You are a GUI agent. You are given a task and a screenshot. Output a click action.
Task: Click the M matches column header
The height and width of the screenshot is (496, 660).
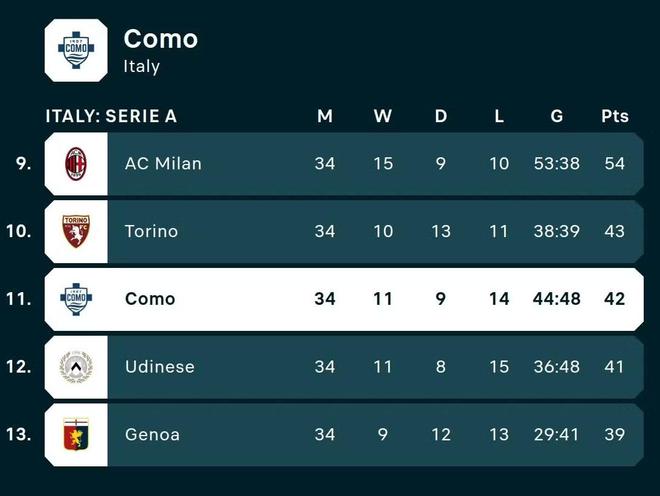coord(325,116)
